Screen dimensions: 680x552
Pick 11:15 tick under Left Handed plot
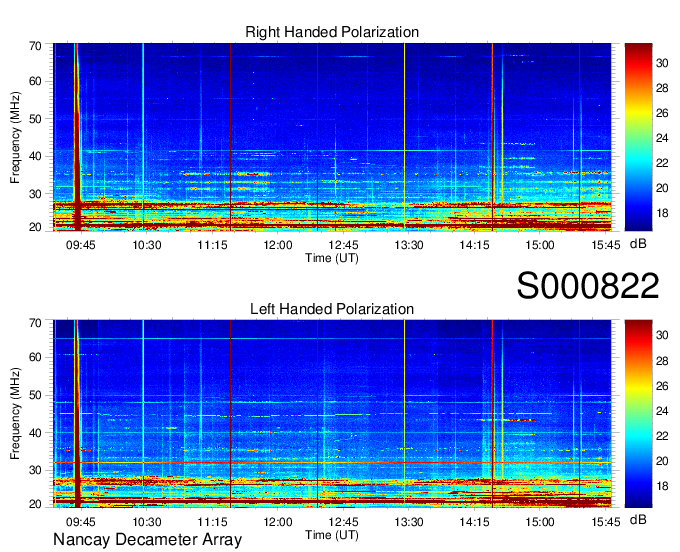[212, 522]
